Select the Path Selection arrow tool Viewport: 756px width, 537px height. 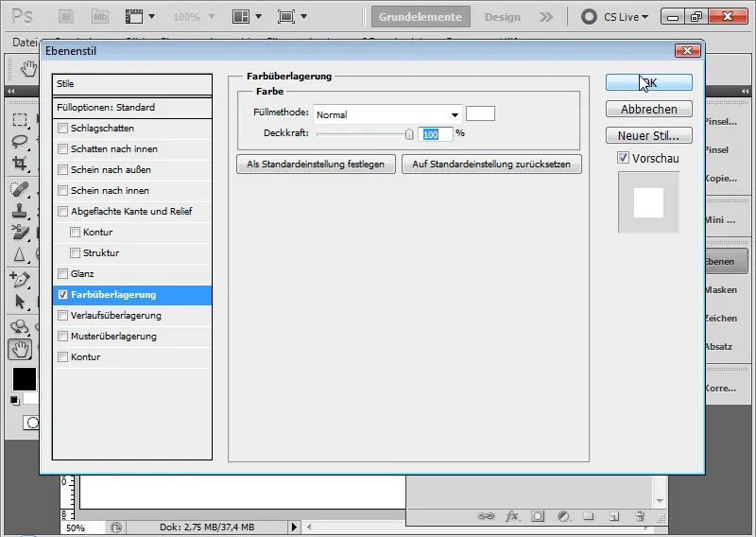tap(20, 302)
